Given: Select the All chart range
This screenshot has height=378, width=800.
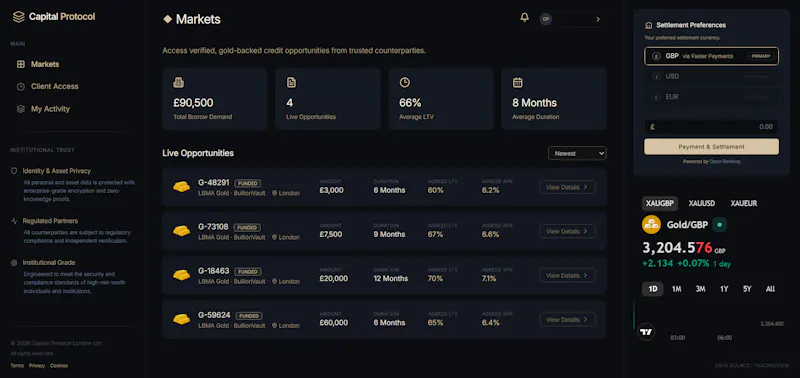Looking at the screenshot, I should pos(770,289).
